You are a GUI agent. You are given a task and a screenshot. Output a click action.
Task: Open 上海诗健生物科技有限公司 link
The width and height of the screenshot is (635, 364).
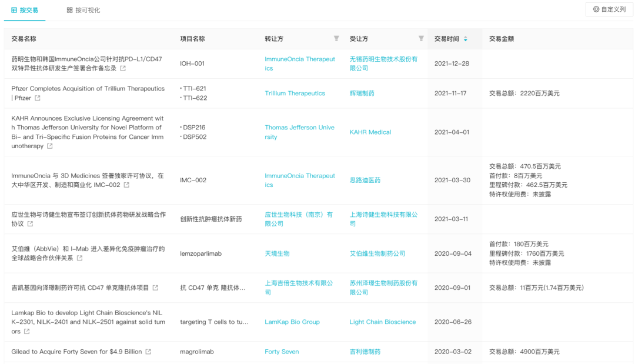click(383, 219)
